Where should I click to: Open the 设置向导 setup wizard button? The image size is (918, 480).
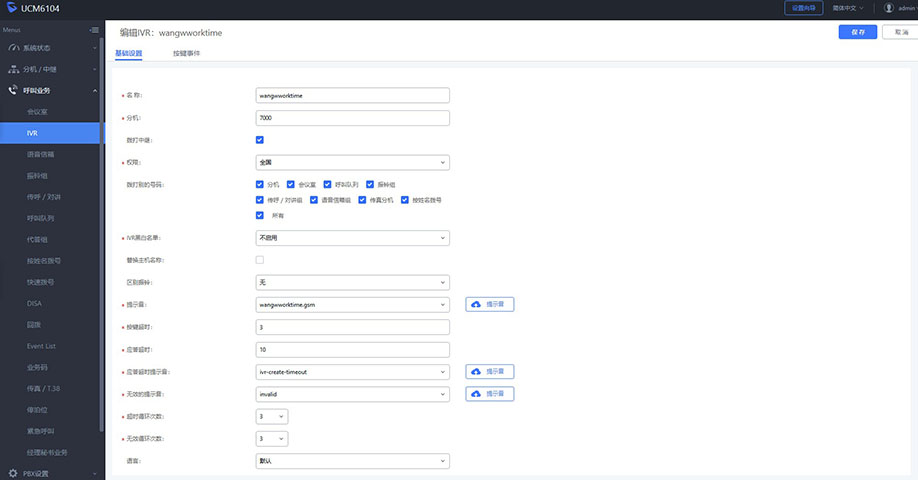804,8
